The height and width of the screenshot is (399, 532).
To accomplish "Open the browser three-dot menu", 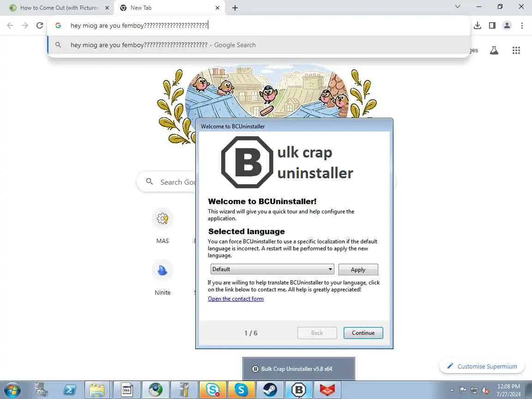I will coord(522,25).
